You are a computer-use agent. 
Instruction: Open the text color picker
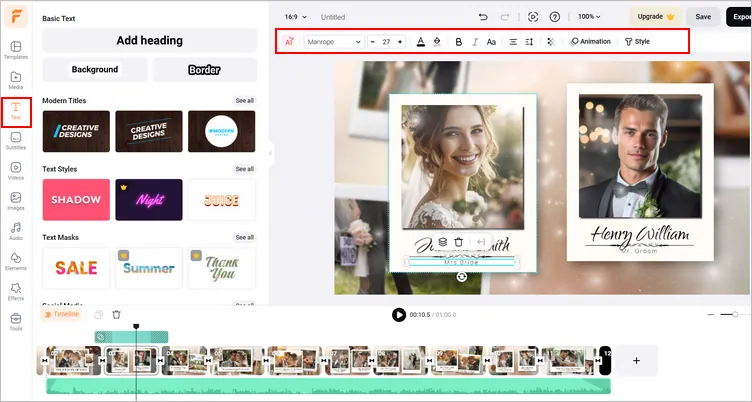pos(421,42)
